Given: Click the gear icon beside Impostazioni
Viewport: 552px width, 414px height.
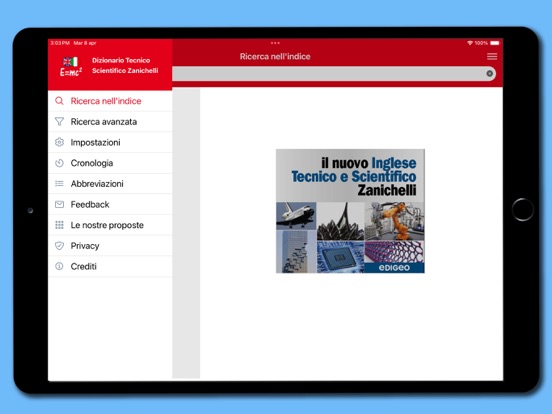Looking at the screenshot, I should (x=59, y=142).
